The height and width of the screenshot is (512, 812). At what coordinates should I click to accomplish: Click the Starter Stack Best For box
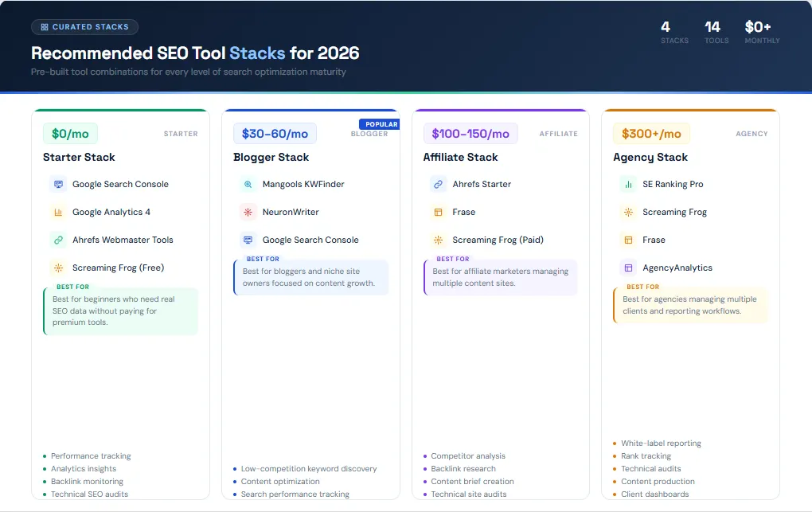121,311
